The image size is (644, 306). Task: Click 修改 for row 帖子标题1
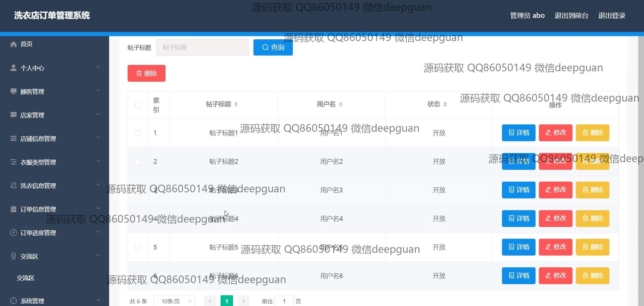pos(556,133)
